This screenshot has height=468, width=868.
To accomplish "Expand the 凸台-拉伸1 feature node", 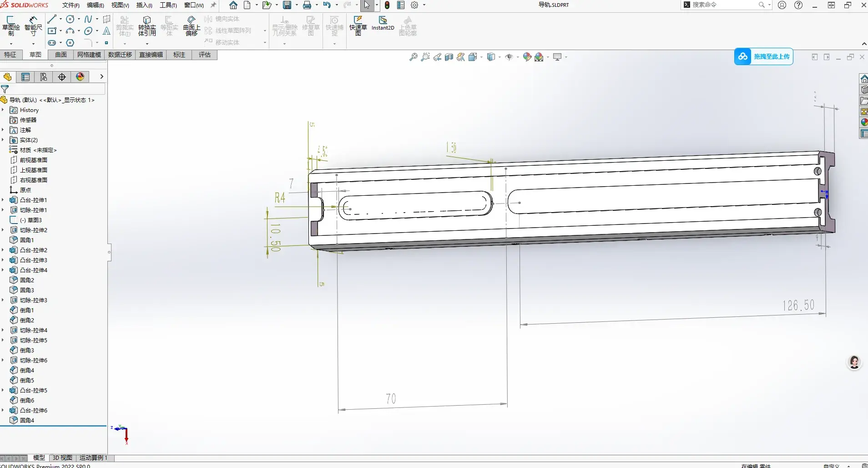I will pyautogui.click(x=3, y=200).
